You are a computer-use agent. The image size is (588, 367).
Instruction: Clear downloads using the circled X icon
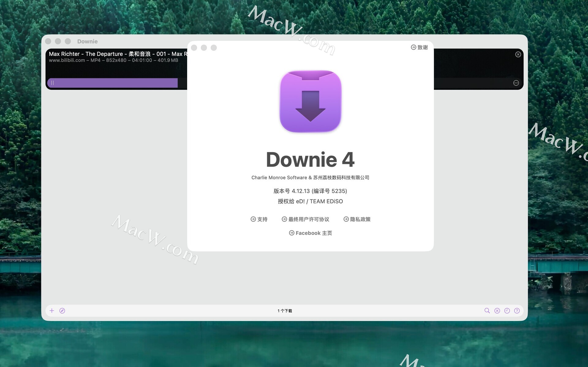coord(497,311)
